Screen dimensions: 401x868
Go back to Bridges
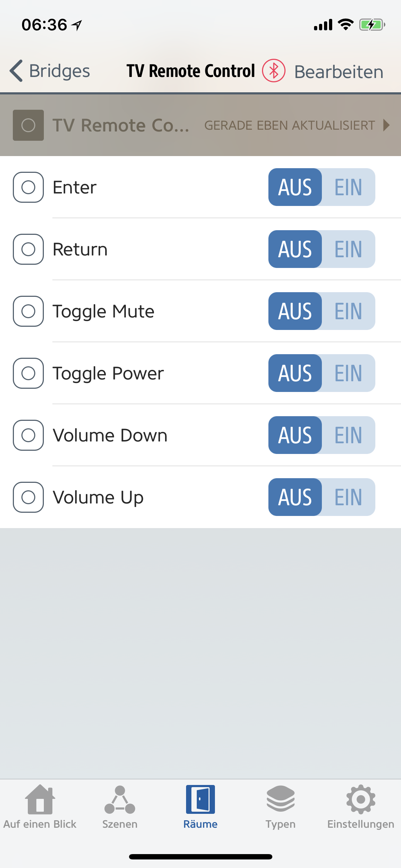pos(50,71)
